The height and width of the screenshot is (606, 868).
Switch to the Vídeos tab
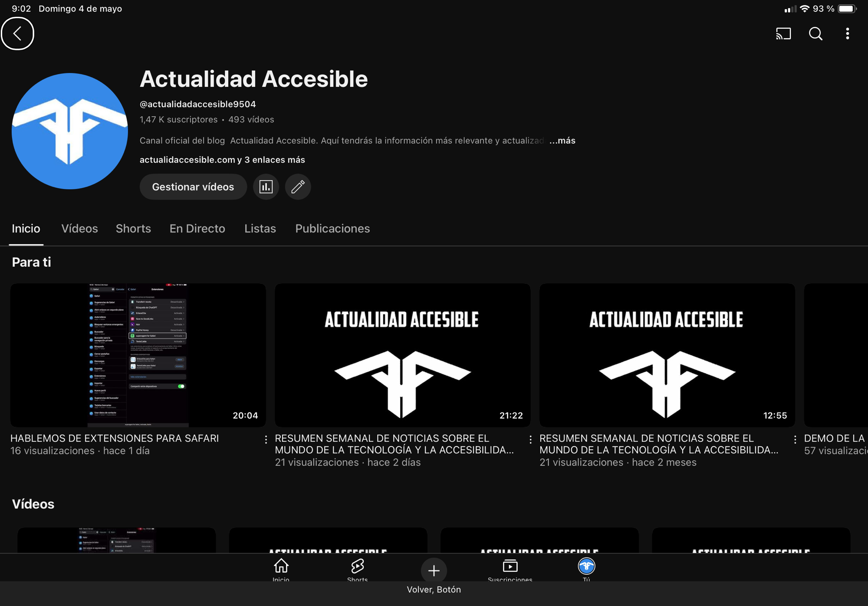79,229
